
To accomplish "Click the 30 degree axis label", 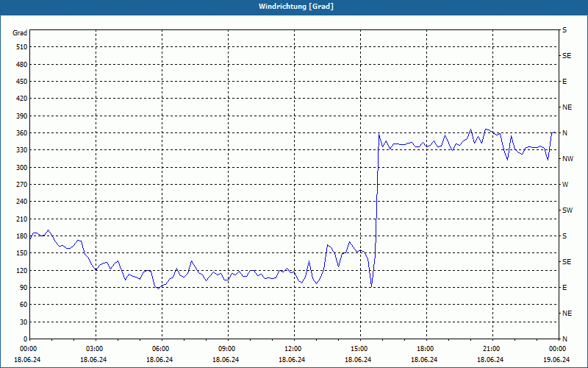I will point(24,322).
